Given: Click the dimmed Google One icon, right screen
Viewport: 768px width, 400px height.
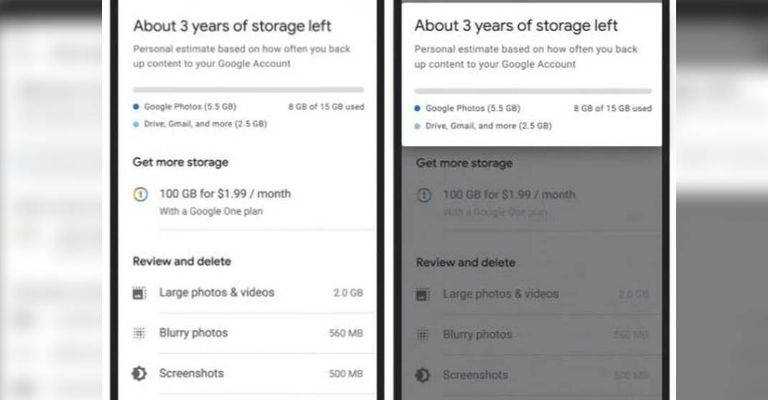Looking at the screenshot, I should click(423, 195).
